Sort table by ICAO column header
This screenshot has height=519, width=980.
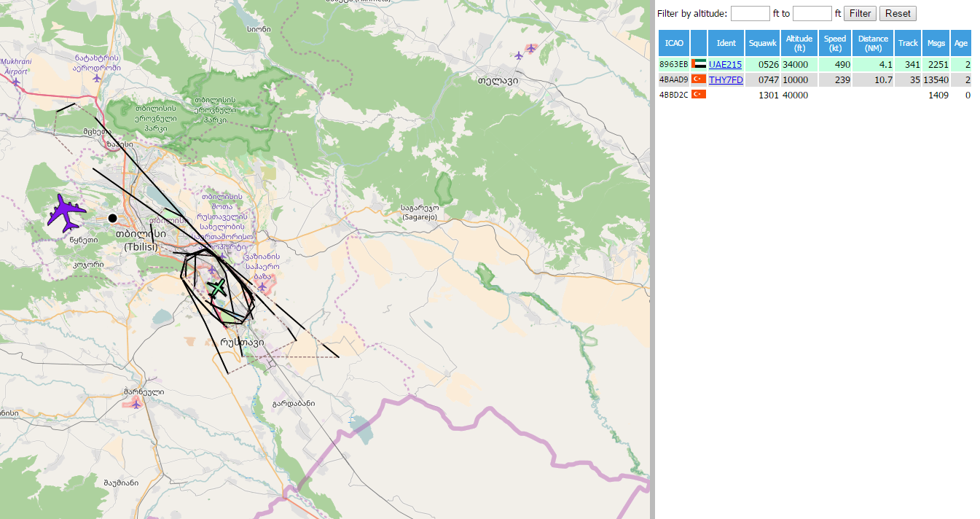point(674,43)
